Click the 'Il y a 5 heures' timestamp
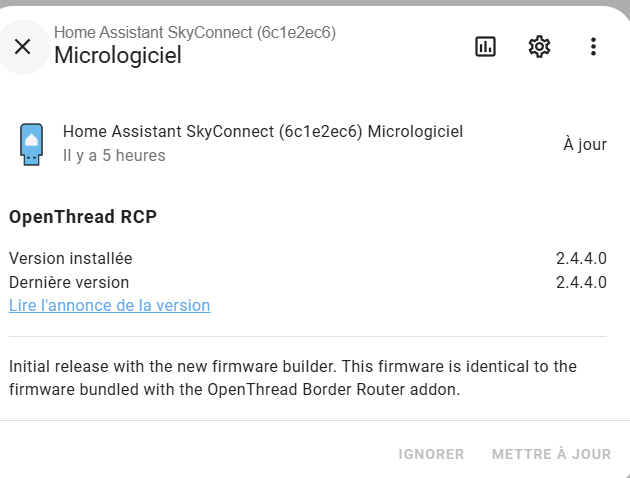 point(114,155)
